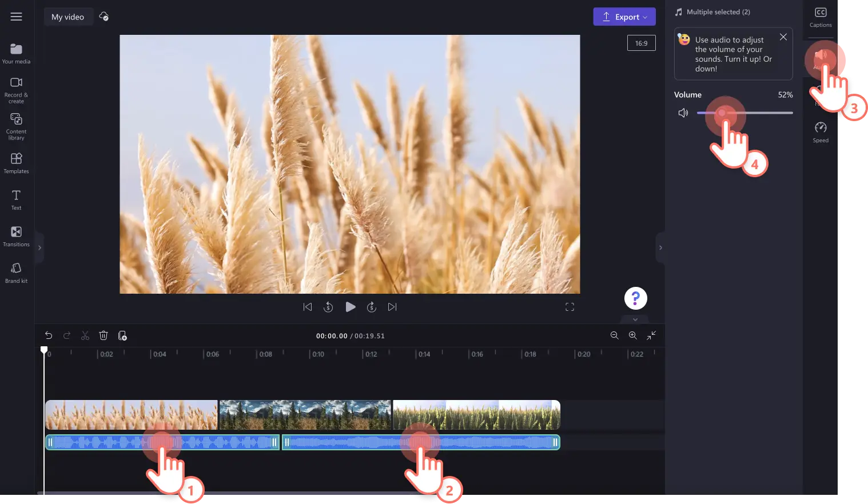Viewport: 868px width, 504px height.
Task: Rewind five seconds
Action: pos(328,307)
